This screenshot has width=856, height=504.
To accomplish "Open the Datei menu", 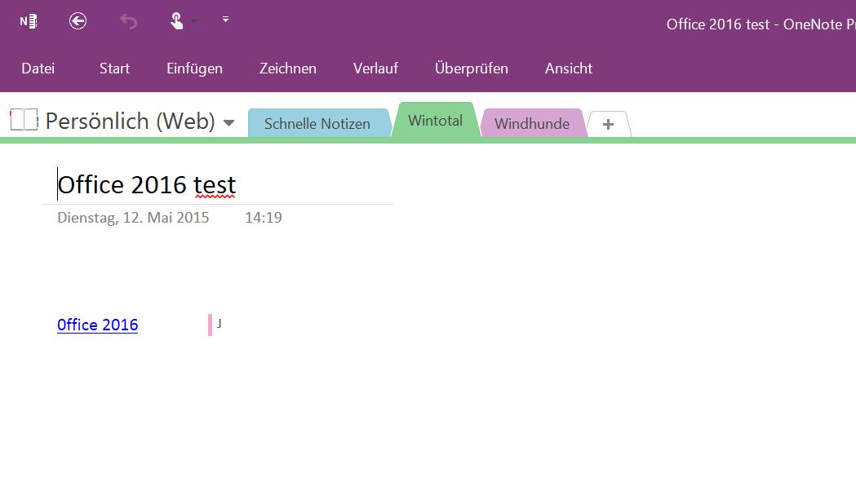I will (38, 69).
